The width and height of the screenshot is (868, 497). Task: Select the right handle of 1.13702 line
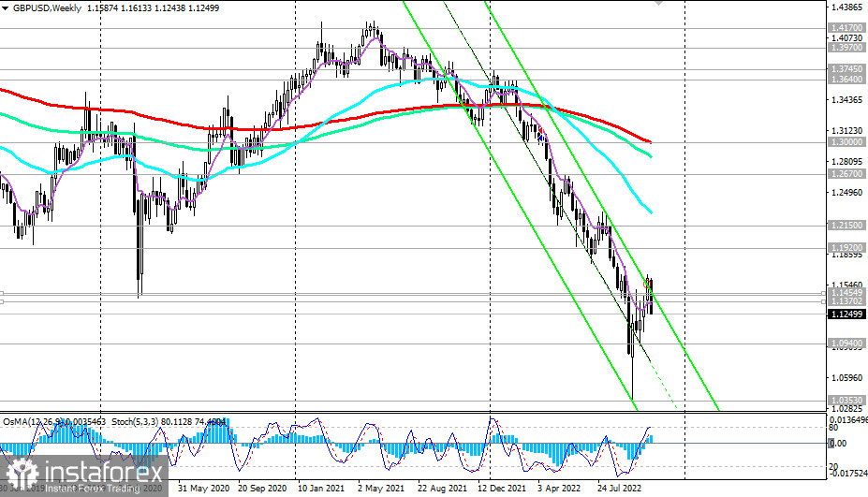pos(823,301)
